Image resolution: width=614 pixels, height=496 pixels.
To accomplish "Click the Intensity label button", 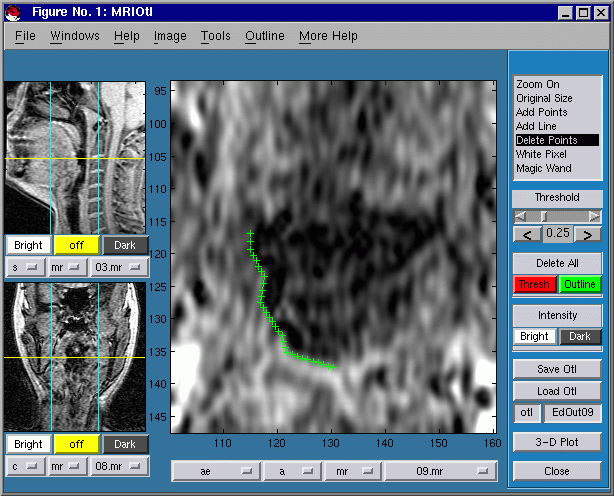I will [557, 316].
